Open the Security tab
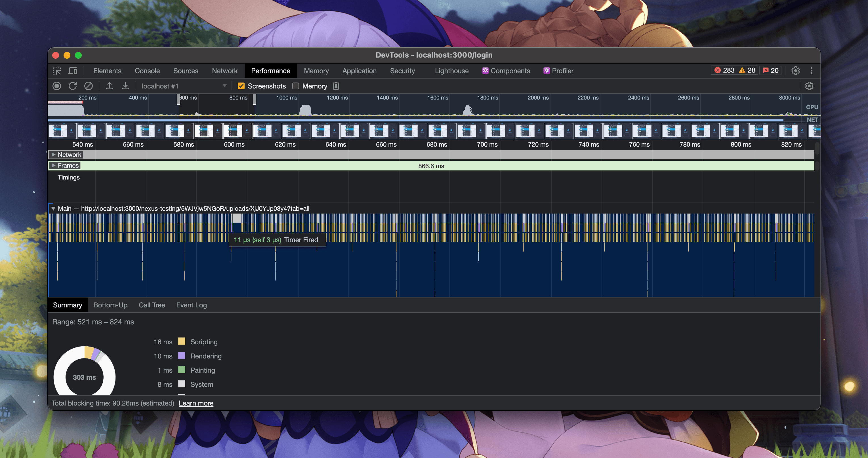Image resolution: width=868 pixels, height=458 pixels. [402, 71]
